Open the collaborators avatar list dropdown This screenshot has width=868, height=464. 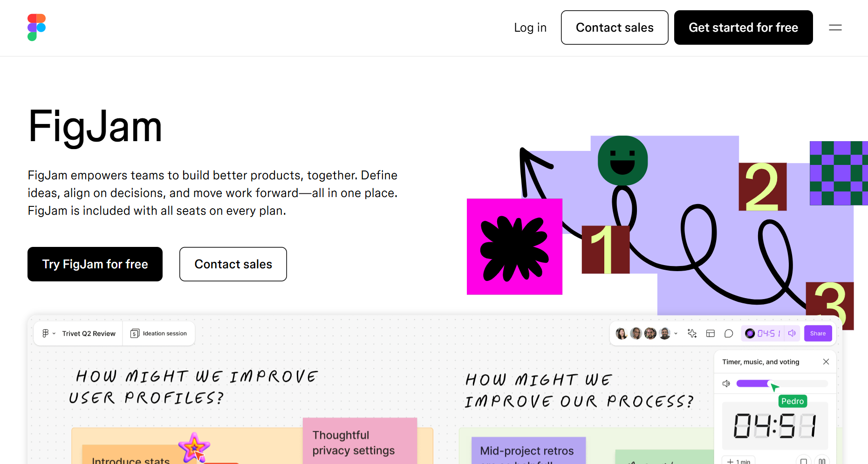(676, 334)
